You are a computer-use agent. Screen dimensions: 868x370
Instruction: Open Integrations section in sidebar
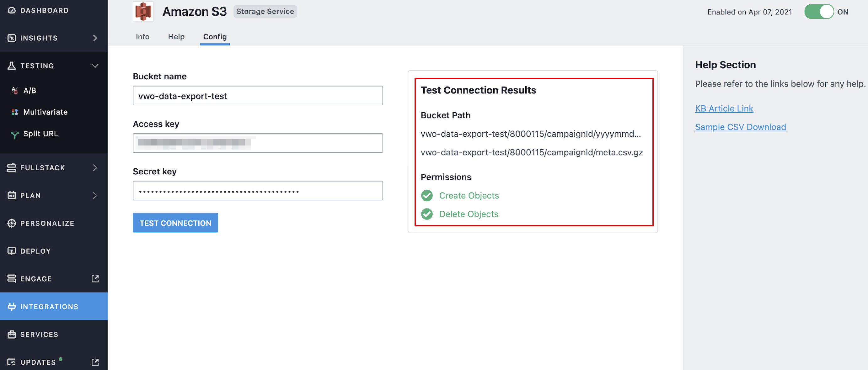coord(54,306)
